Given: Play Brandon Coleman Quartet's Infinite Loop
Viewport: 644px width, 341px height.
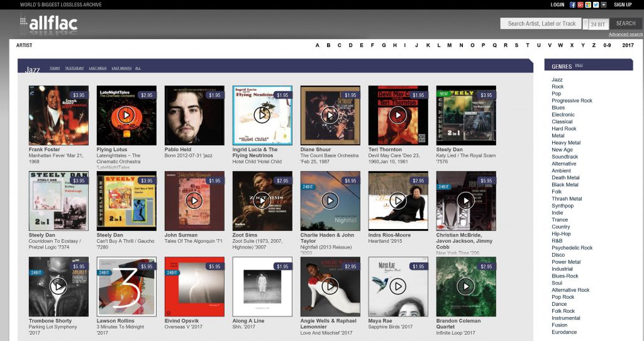Looking at the screenshot, I should pyautogui.click(x=466, y=286).
